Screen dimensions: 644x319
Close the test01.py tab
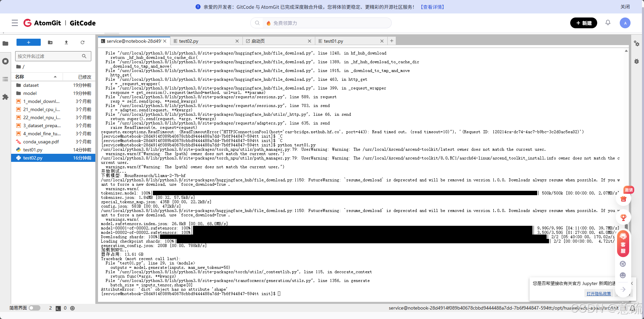pyautogui.click(x=382, y=41)
